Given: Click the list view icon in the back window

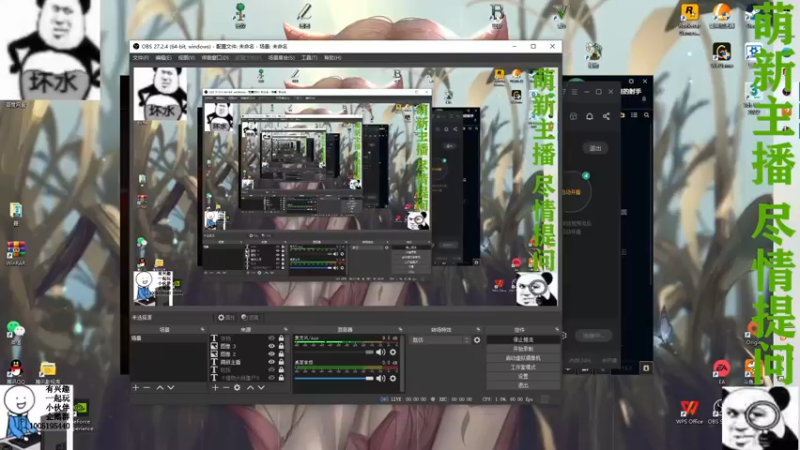Looking at the screenshot, I should pyautogui.click(x=634, y=115).
